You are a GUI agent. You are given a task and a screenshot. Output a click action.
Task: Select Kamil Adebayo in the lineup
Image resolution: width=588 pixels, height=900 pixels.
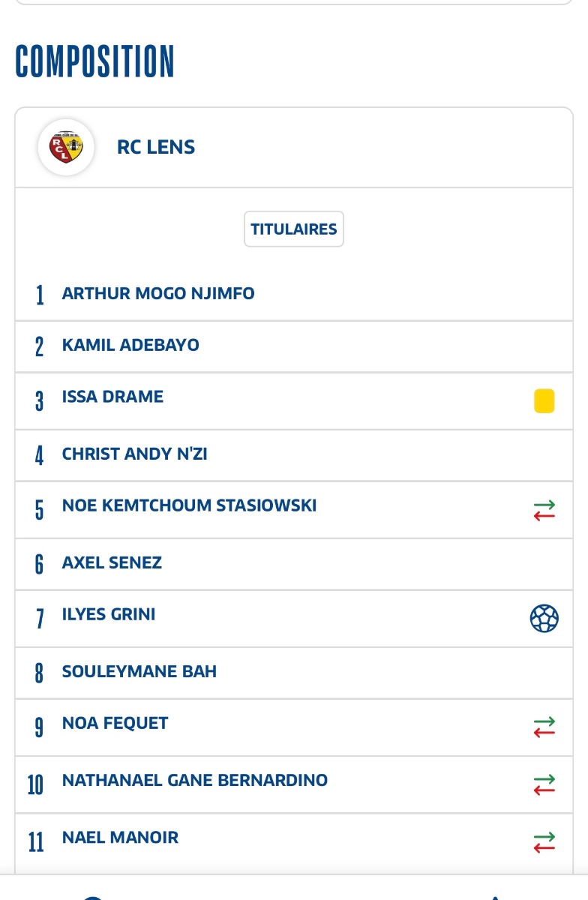point(130,346)
